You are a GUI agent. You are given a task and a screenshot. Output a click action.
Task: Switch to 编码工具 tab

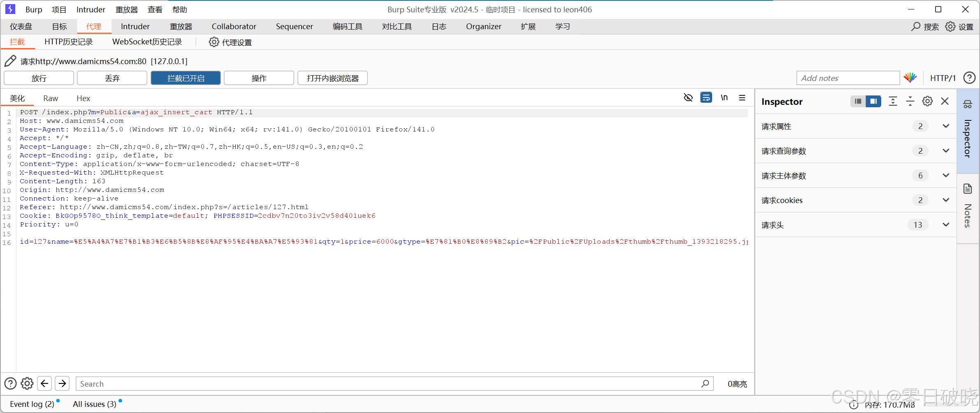tap(348, 27)
